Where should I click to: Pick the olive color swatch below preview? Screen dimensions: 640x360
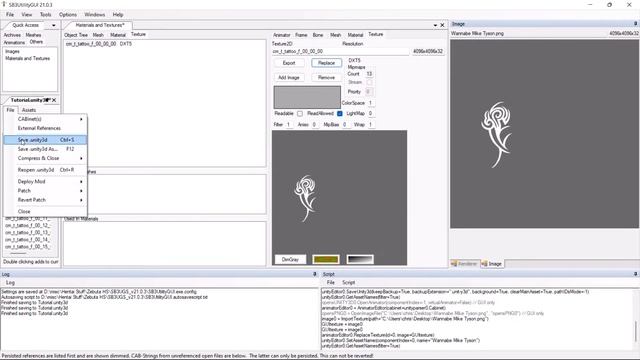click(x=326, y=260)
